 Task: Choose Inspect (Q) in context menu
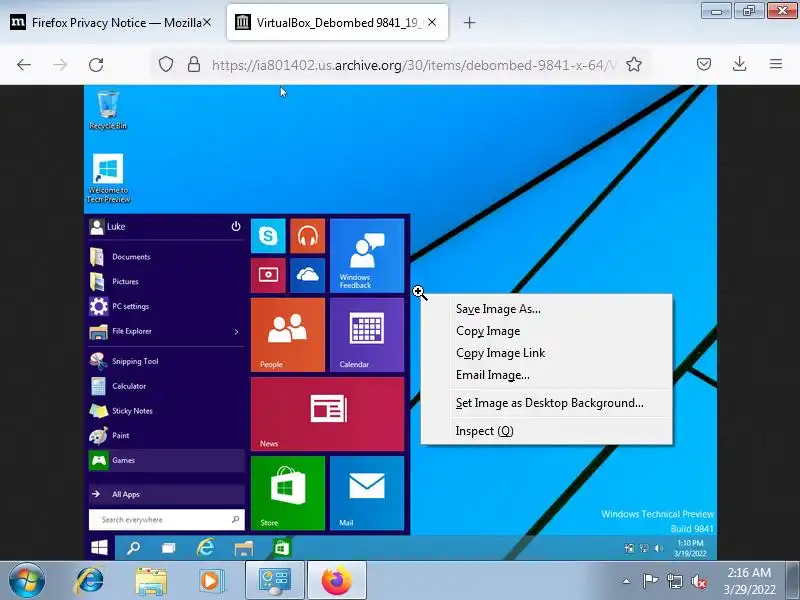click(x=546, y=431)
